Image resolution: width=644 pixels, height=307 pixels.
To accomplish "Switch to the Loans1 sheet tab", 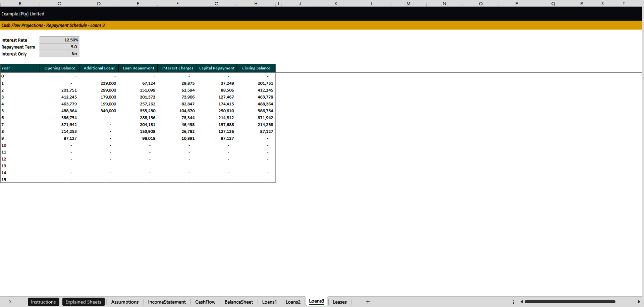I will click(269, 302).
